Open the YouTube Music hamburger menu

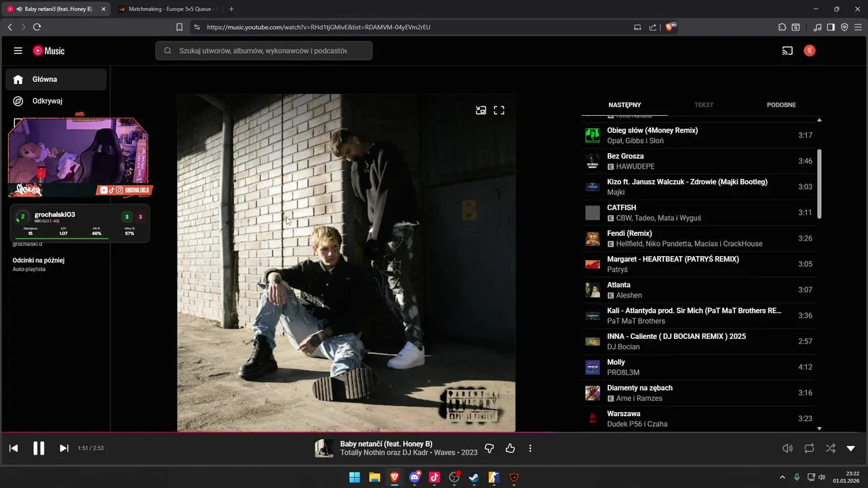(x=18, y=51)
